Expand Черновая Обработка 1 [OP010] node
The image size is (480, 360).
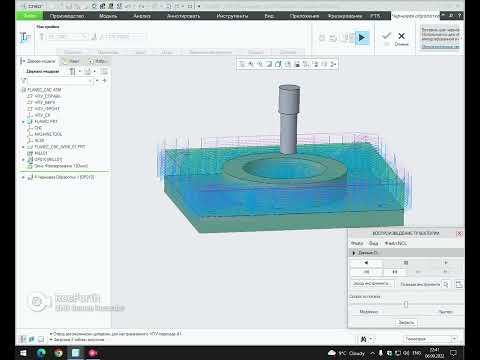[x=23, y=177]
